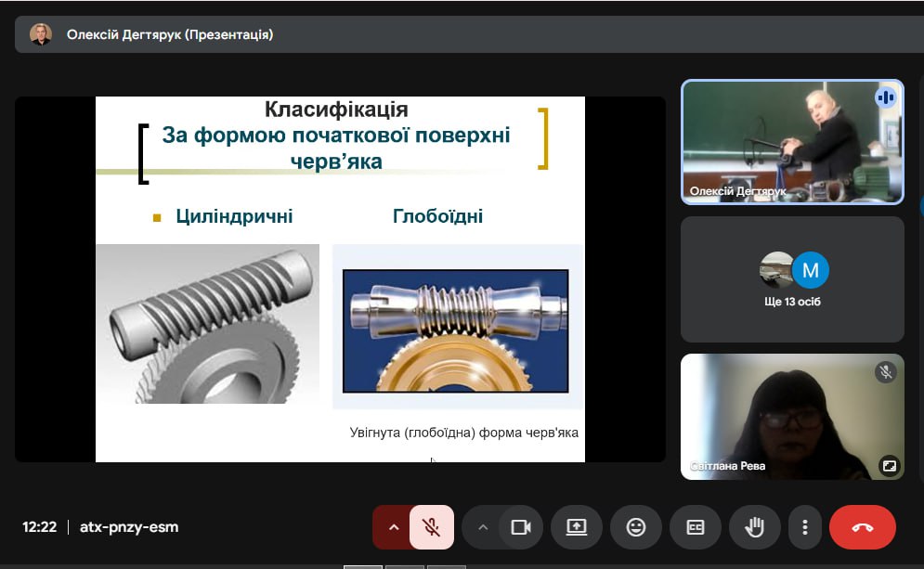
Task: Click the corner icon on Світлана Рева's tile
Action: [889, 466]
